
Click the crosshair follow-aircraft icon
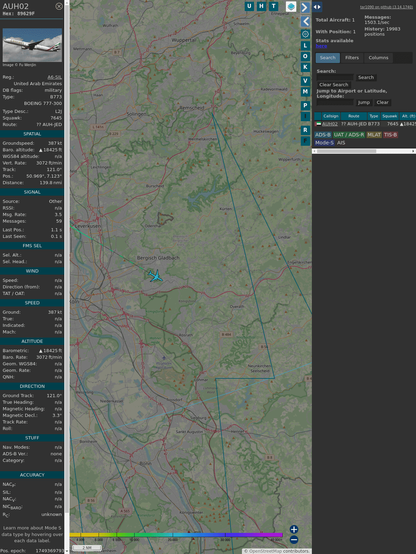point(305,34)
